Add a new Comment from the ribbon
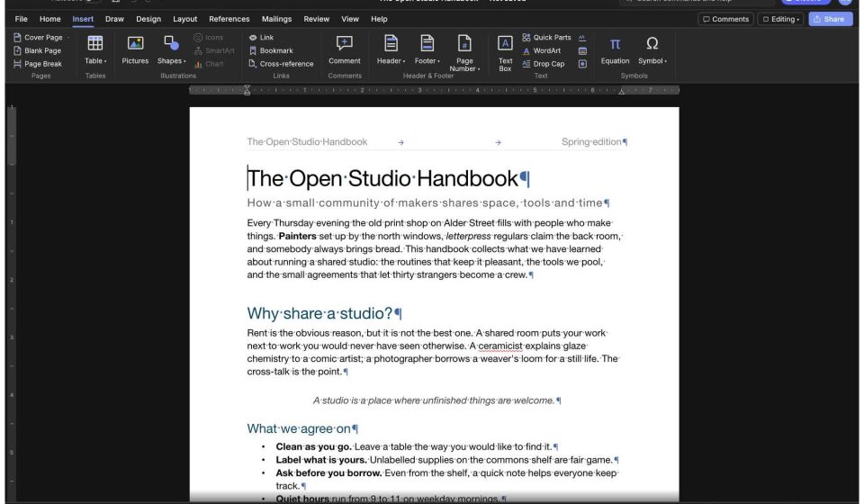Image resolution: width=864 pixels, height=504 pixels. 345,49
